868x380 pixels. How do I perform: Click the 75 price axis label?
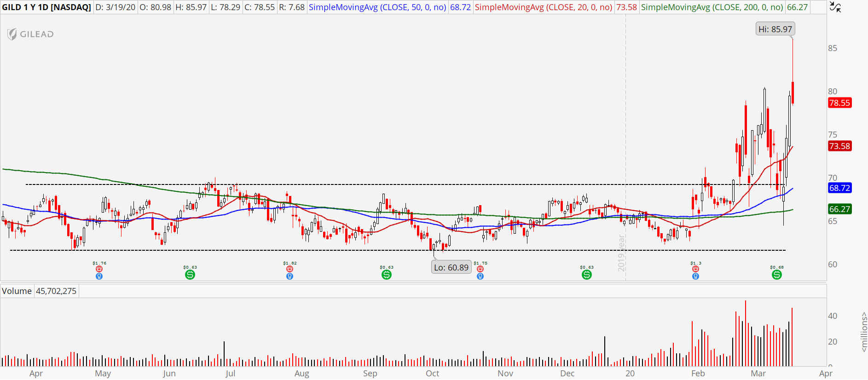(x=833, y=135)
